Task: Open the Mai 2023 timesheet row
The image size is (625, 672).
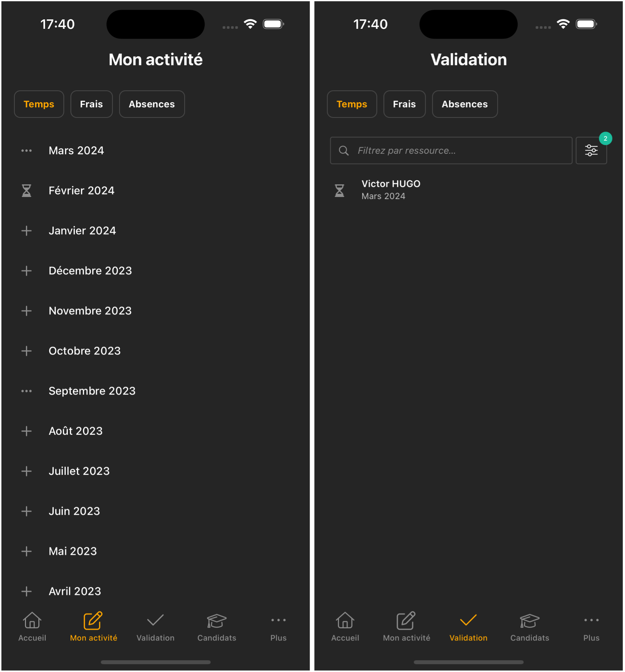Action: point(155,552)
